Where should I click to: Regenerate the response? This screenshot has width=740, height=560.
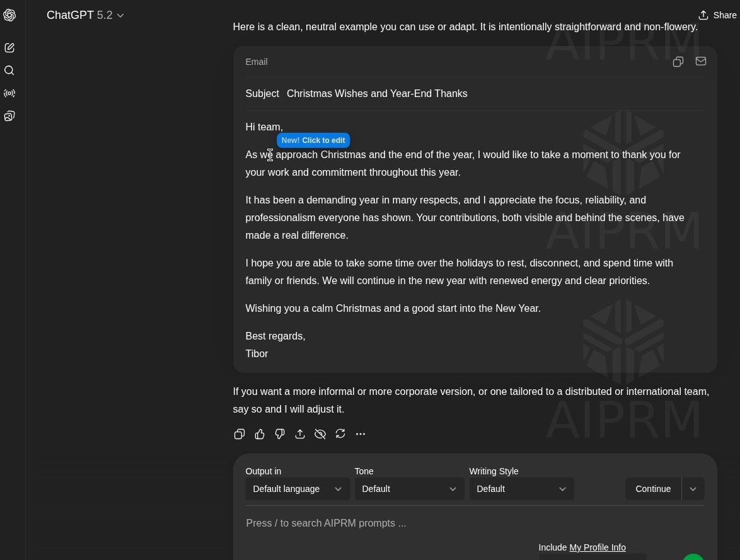coord(340,434)
